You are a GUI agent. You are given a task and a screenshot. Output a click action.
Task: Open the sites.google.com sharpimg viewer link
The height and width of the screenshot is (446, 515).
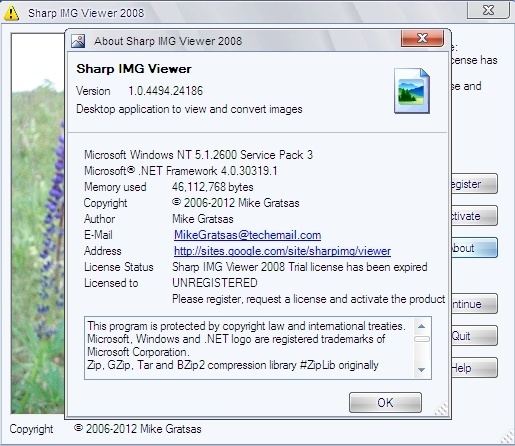point(282,251)
